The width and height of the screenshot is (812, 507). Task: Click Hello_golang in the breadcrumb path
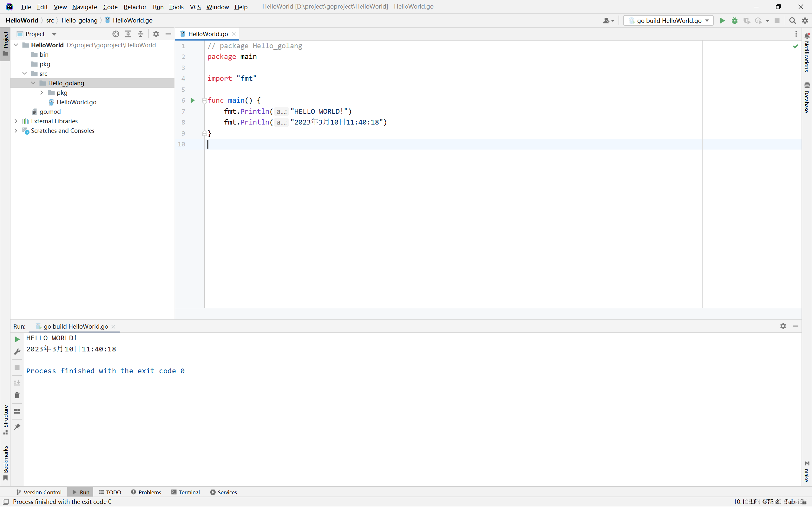point(79,21)
